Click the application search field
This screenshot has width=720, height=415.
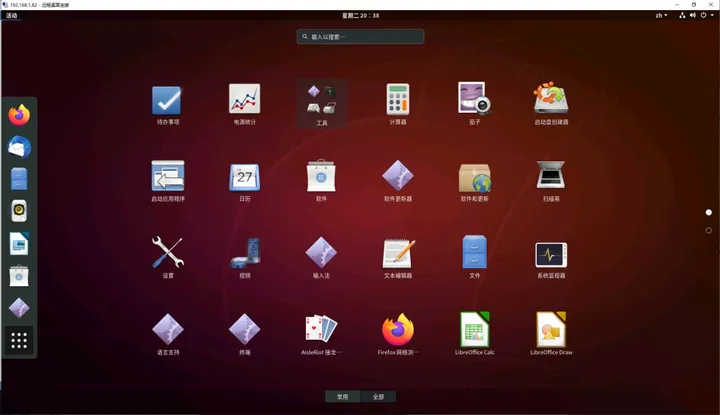click(x=360, y=37)
